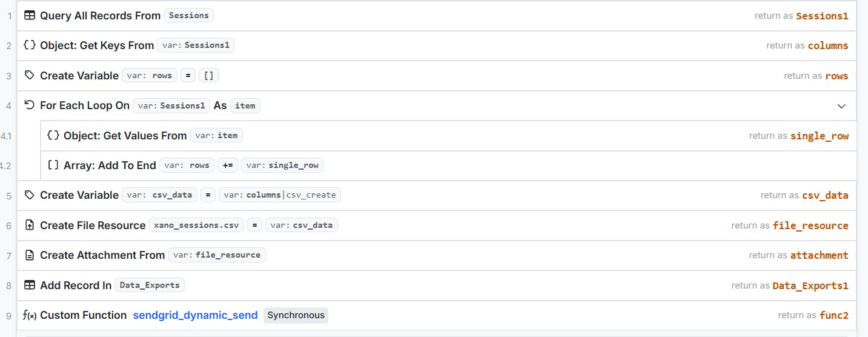Click the file upload icon on Create File Resource

[x=29, y=225]
